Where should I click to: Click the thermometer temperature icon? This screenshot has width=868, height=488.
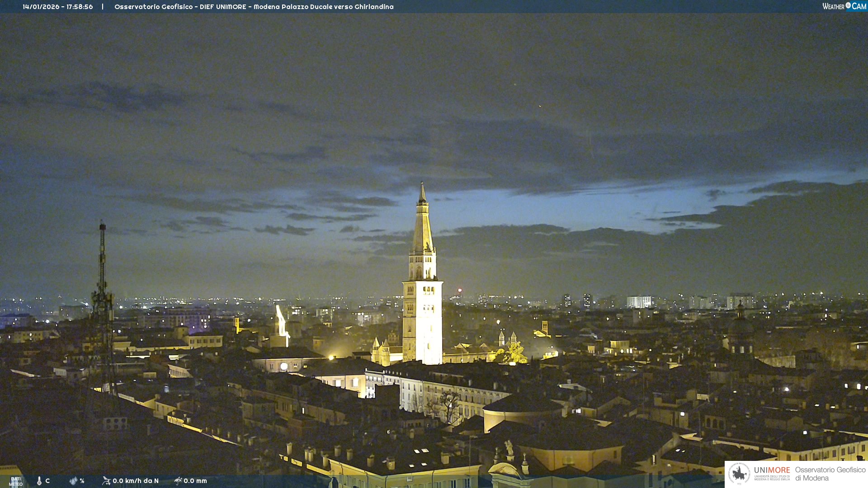pyautogui.click(x=39, y=481)
